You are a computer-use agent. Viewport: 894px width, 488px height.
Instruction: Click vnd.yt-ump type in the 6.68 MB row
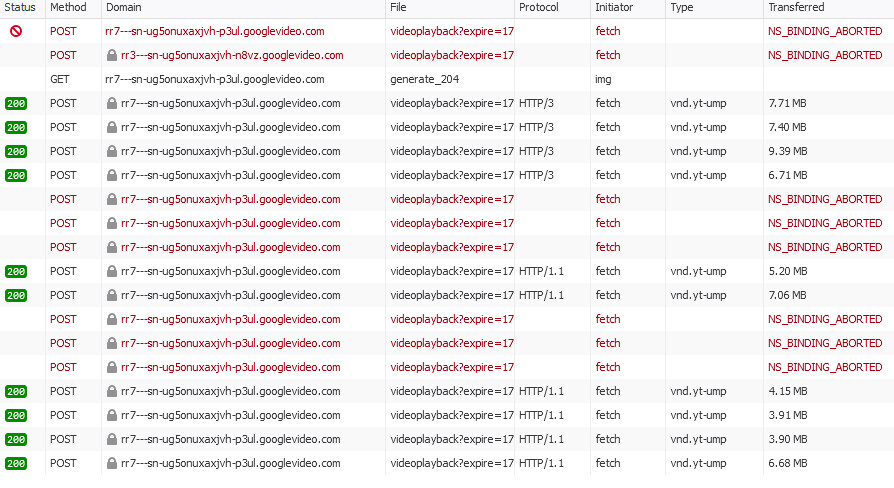coord(698,463)
